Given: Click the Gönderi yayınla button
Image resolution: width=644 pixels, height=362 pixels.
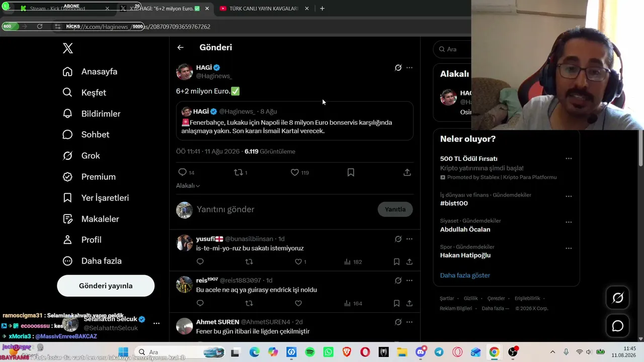Looking at the screenshot, I should 106,286.
